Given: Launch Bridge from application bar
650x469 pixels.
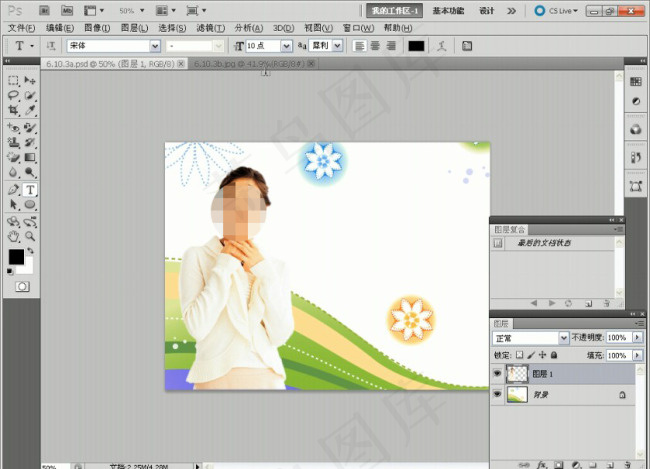Looking at the screenshot, I should pos(44,10).
